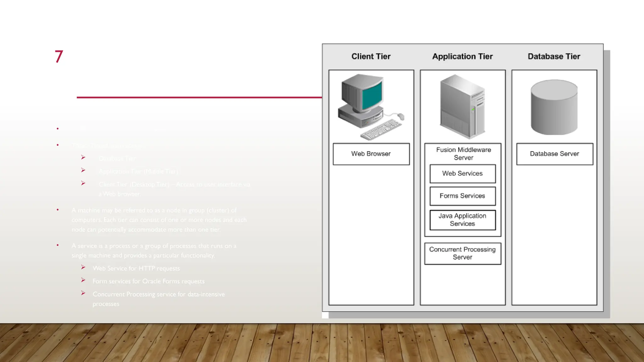Click the "Database Tier" diagram heading
Image resolution: width=644 pixels, height=362 pixels.
(554, 57)
